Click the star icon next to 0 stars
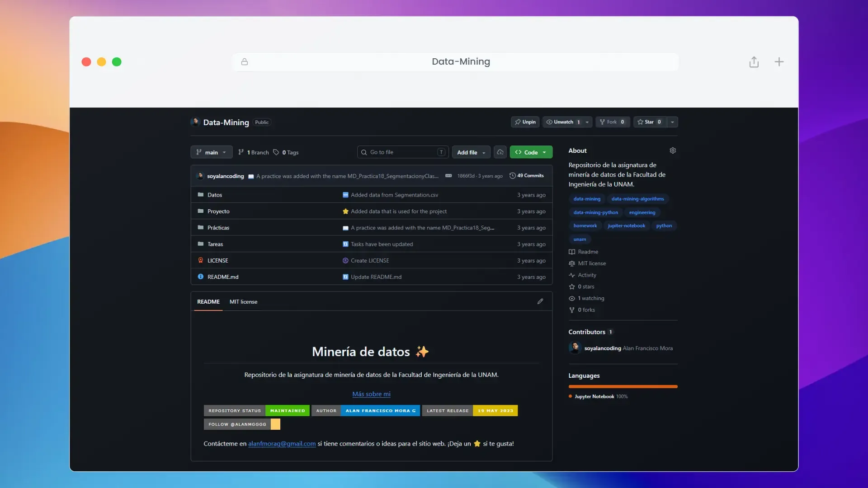This screenshot has height=488, width=868. click(x=572, y=286)
